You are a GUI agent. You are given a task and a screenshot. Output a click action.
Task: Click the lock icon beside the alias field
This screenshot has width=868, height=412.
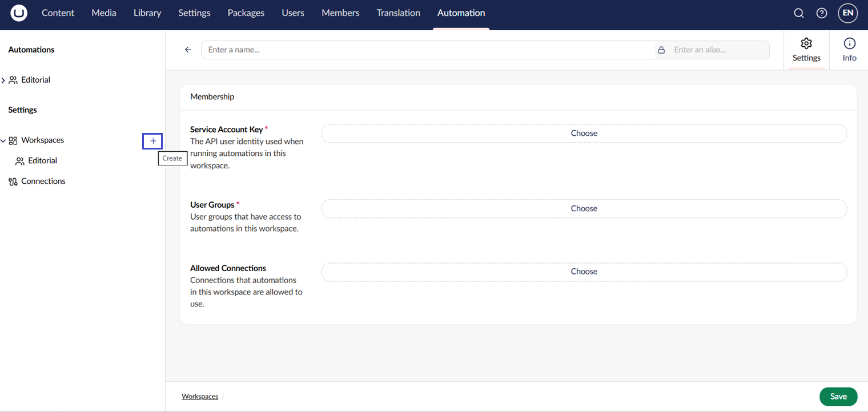click(x=661, y=50)
